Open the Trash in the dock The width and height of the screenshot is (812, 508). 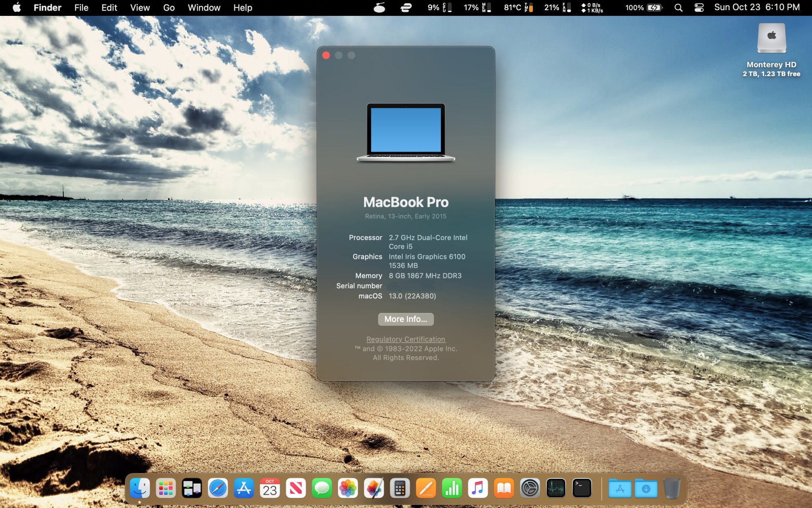point(672,488)
